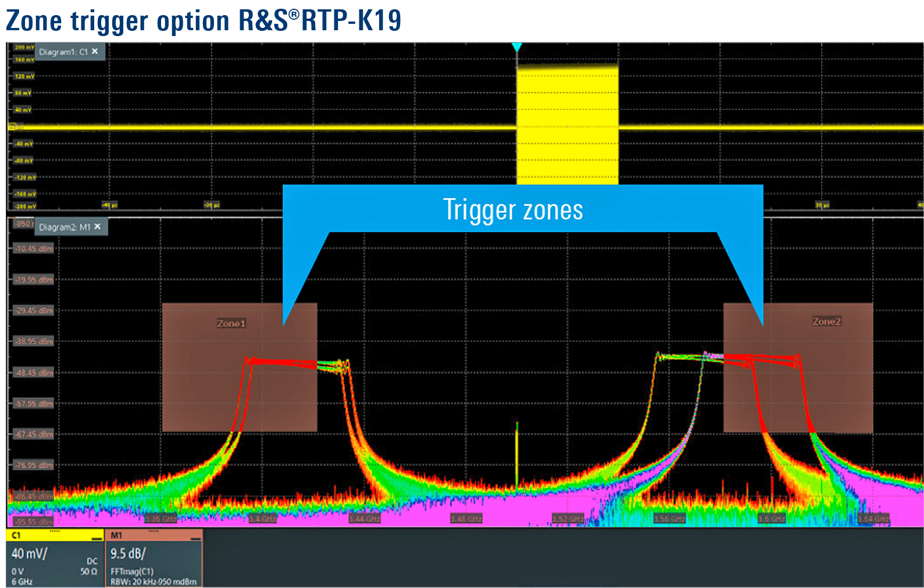Select the C1 ground level marker

[x=13, y=126]
